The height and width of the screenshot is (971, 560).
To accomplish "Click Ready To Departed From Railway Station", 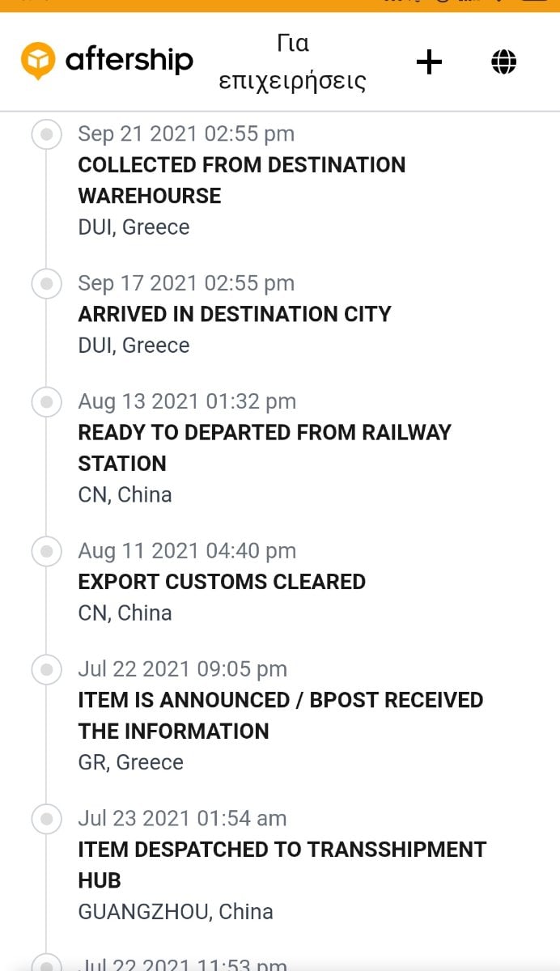I will click(264, 447).
